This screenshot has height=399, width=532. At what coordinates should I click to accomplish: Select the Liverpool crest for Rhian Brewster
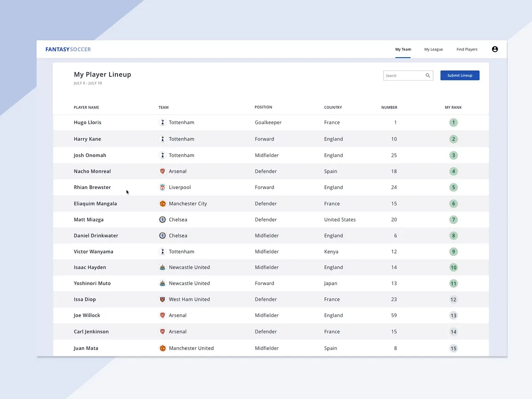pyautogui.click(x=163, y=187)
